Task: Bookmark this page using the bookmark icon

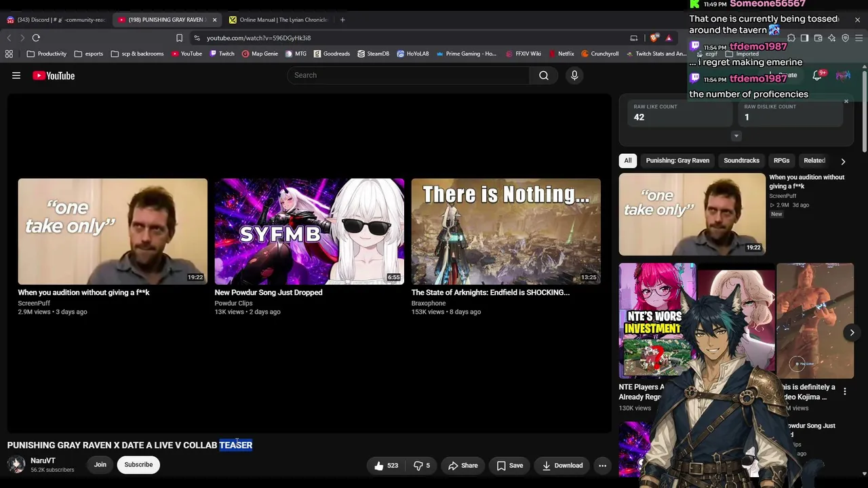Action: (179, 38)
